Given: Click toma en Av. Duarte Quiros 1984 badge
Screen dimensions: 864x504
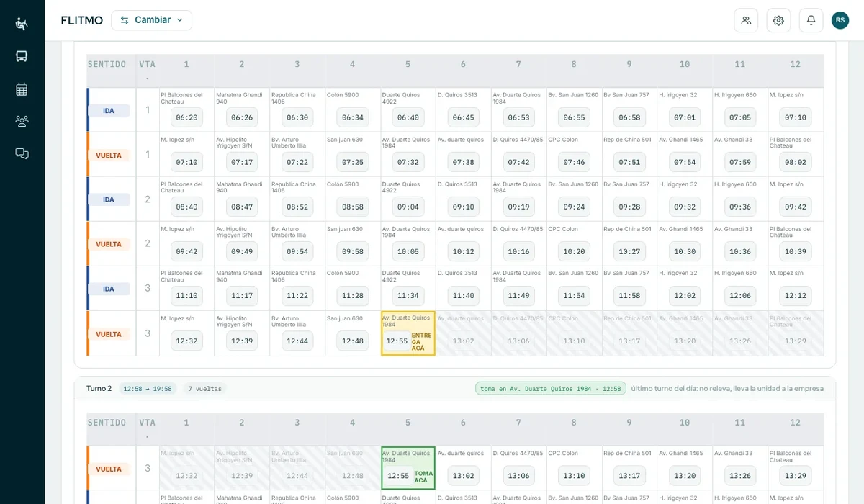Looking at the screenshot, I should point(551,389).
